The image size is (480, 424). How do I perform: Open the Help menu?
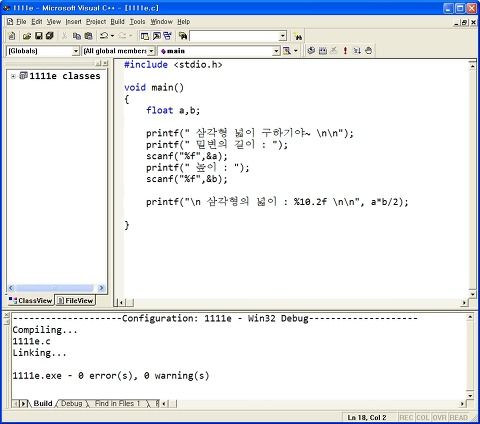coord(183,22)
